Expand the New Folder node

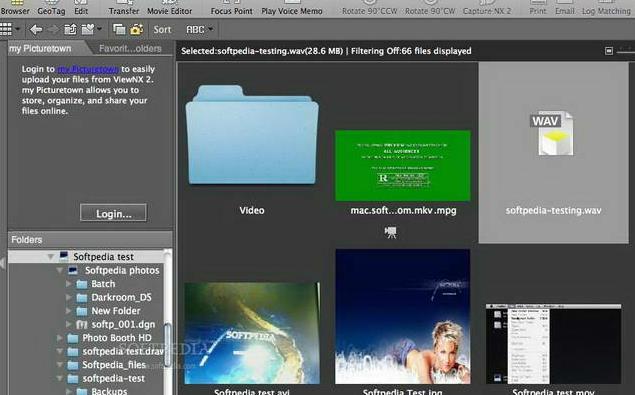[69, 311]
